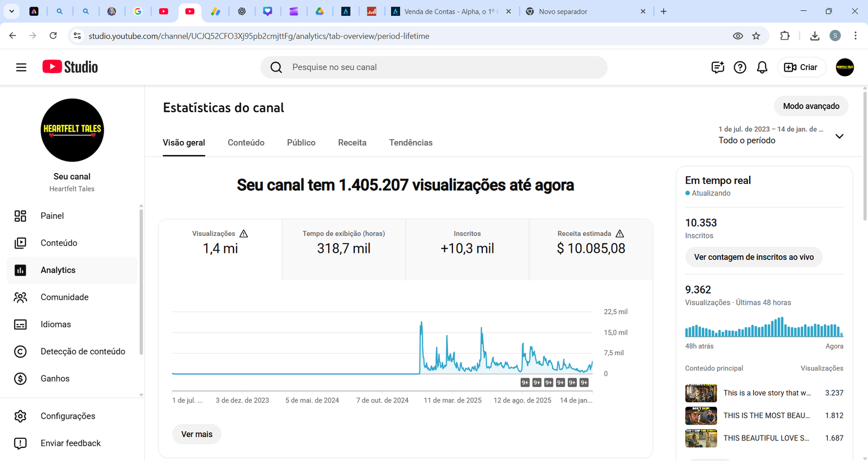Open the Chrome downloads icon
Viewport: 868px width, 461px height.
click(x=814, y=36)
